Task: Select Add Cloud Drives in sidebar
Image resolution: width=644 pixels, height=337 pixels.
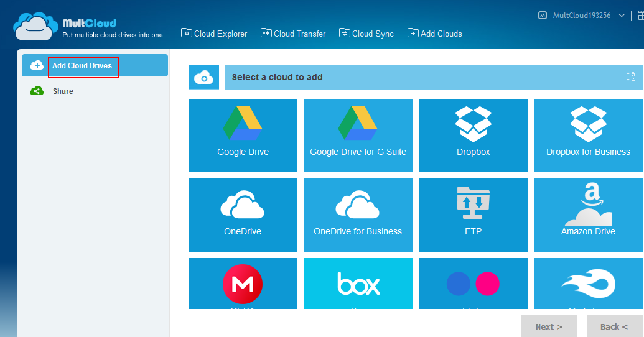Action: coord(95,65)
